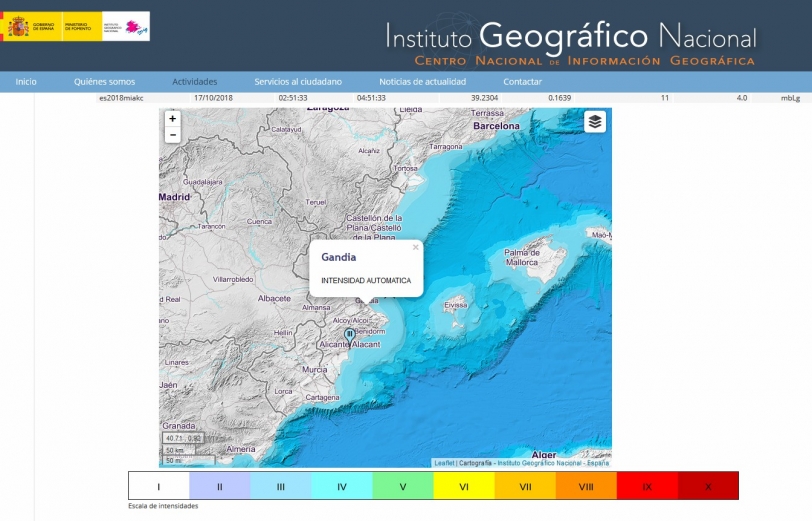Zoom in on the map
Image resolution: width=812 pixels, height=521 pixels.
click(x=172, y=119)
